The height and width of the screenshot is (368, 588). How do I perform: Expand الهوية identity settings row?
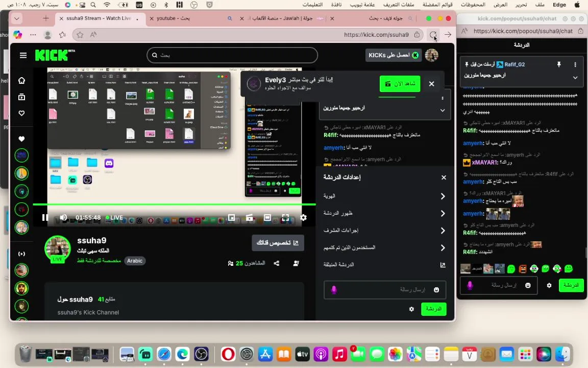click(x=385, y=196)
